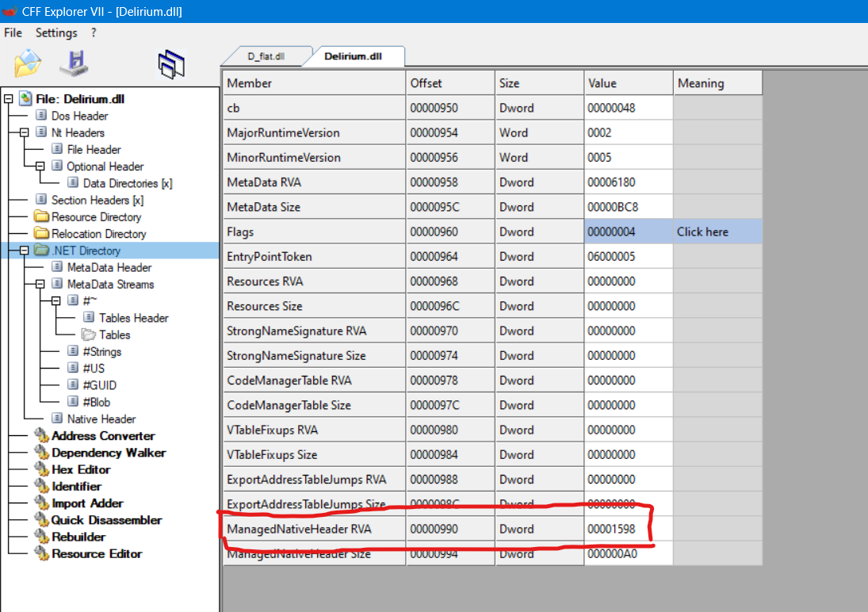Collapse the Nt Headers tree node
This screenshot has width=868, height=612.
pos(24,133)
